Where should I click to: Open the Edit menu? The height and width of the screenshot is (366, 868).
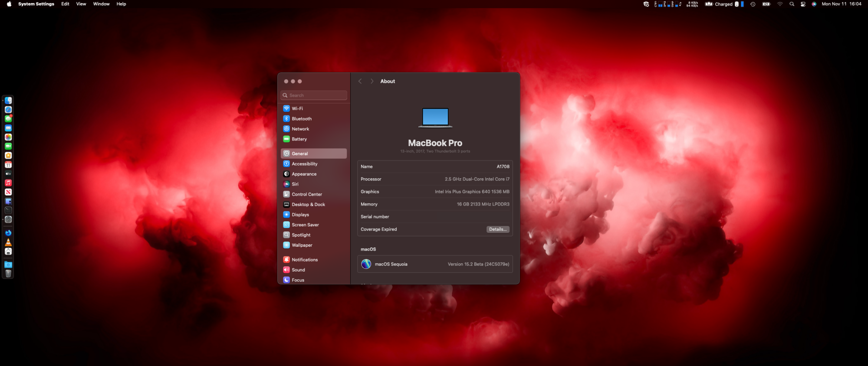click(x=65, y=4)
